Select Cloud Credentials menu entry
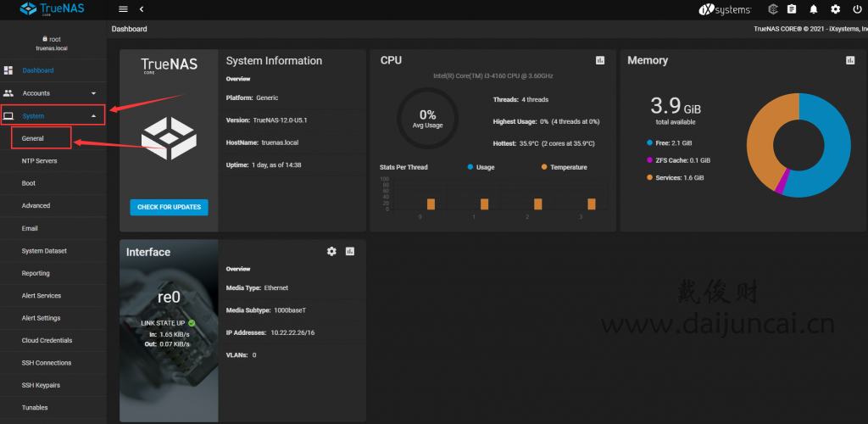The height and width of the screenshot is (424, 868). coord(53,340)
